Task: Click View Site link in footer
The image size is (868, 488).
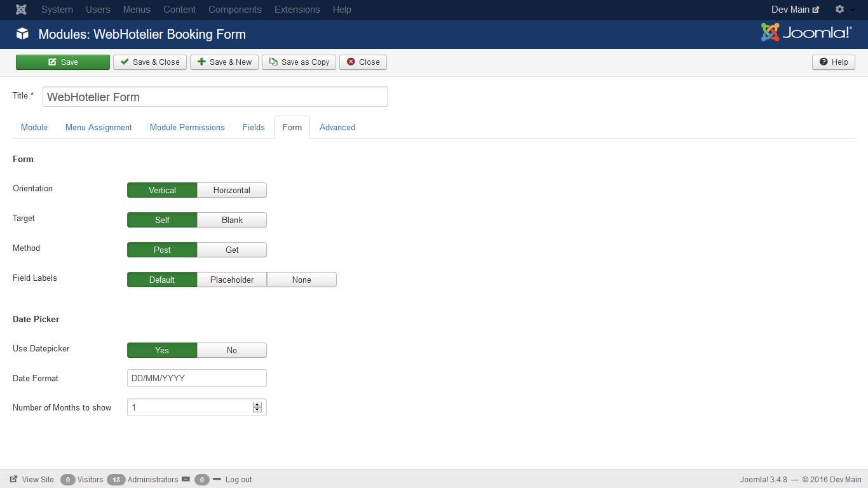Action: (38, 479)
